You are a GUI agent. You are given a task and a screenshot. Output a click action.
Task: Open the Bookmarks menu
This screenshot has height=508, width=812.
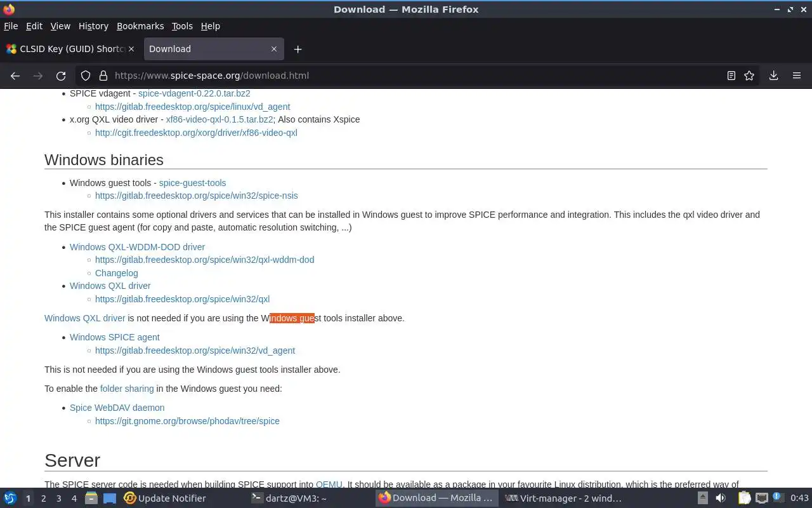pos(140,26)
